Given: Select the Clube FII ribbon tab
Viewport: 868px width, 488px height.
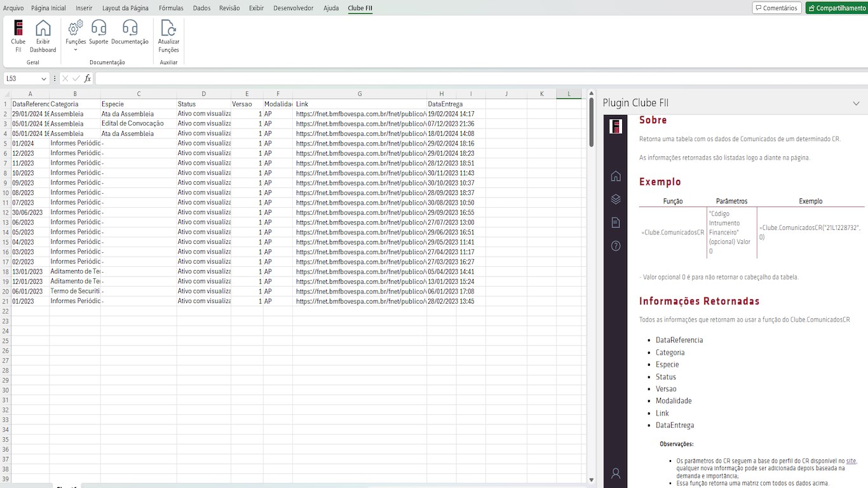Looking at the screenshot, I should [x=360, y=8].
